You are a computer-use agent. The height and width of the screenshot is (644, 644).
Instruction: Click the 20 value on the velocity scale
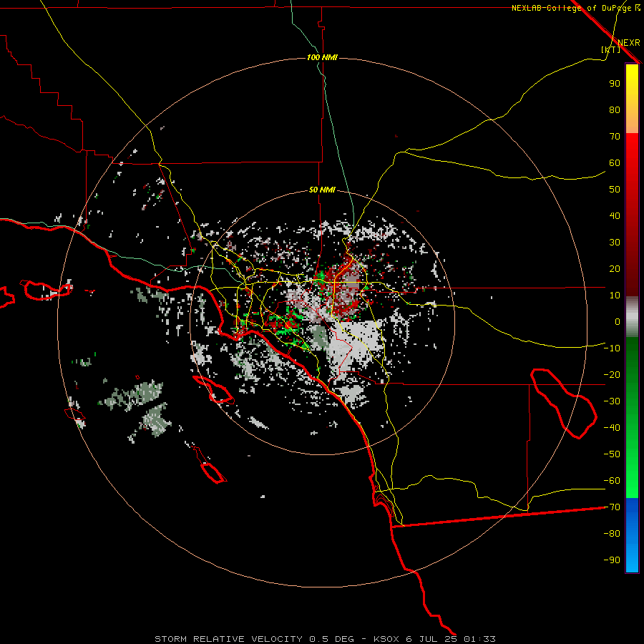(x=615, y=268)
